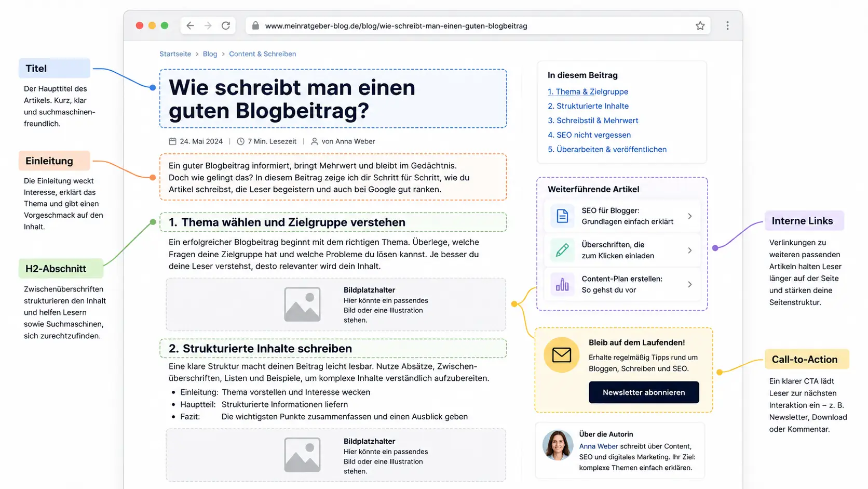Jump to 1. Thema & Zielgruppe
Screen dimensions: 868x489
click(588, 91)
